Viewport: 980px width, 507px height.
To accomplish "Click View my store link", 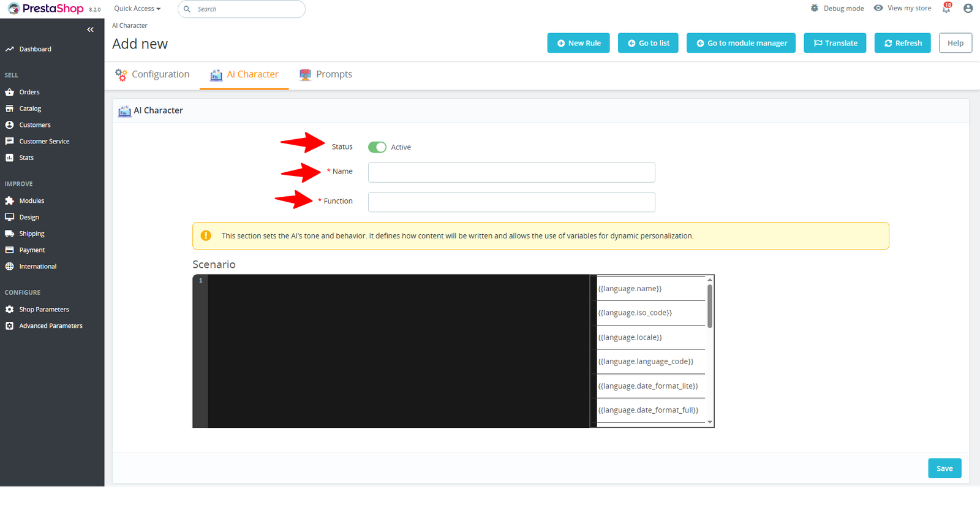I will click(x=909, y=8).
